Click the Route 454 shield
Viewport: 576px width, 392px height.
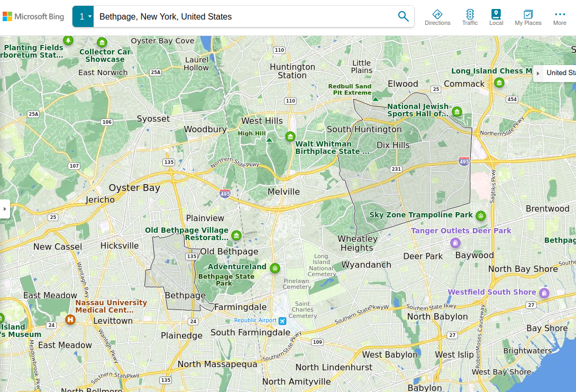pyautogui.click(x=512, y=99)
